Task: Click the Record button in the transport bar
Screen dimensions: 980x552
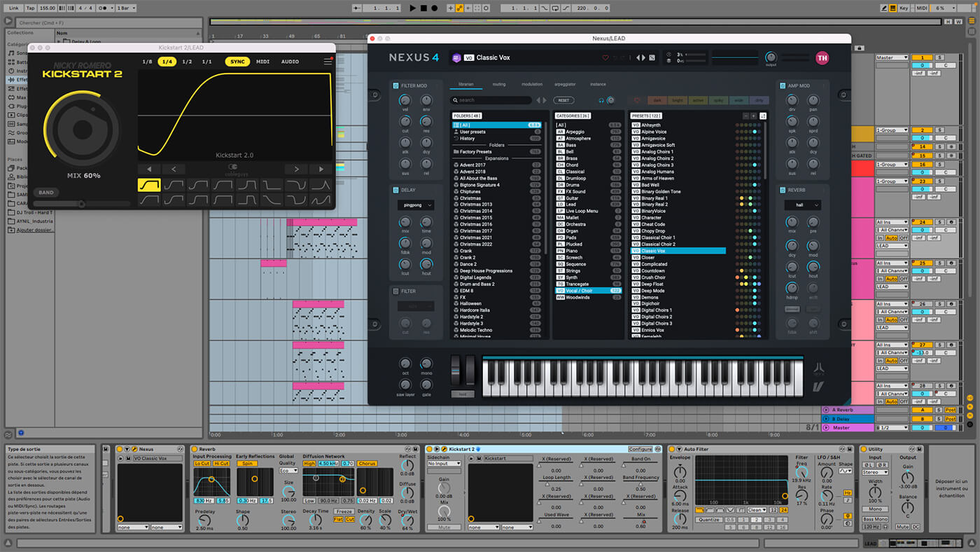Action: 435,8
